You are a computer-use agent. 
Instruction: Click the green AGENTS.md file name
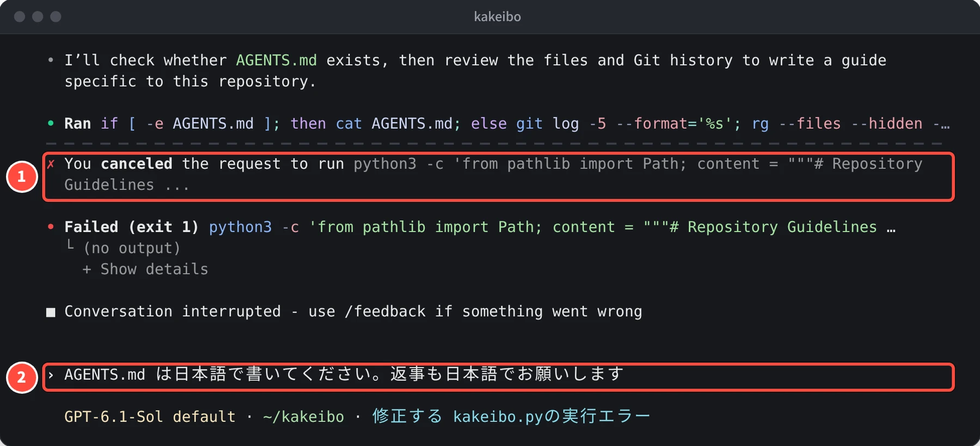point(276,60)
